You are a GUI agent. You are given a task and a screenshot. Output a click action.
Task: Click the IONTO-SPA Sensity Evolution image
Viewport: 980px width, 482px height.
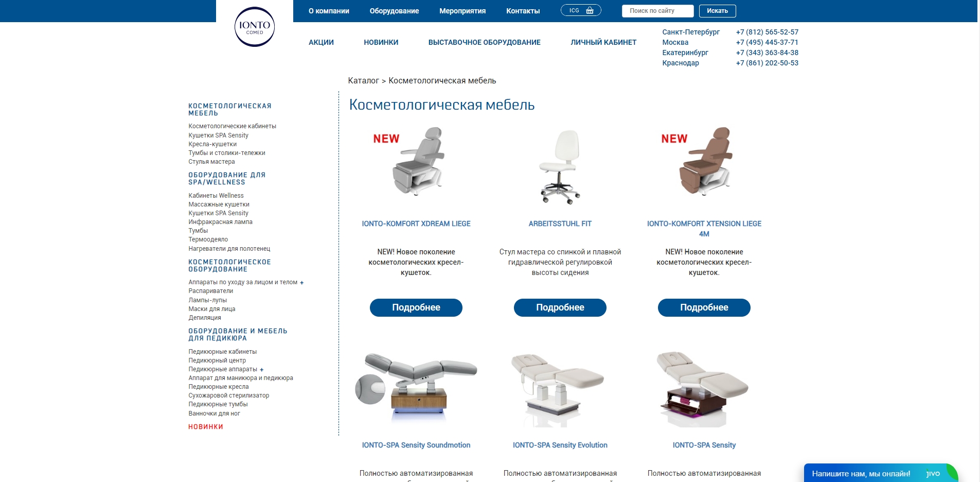coord(558,390)
